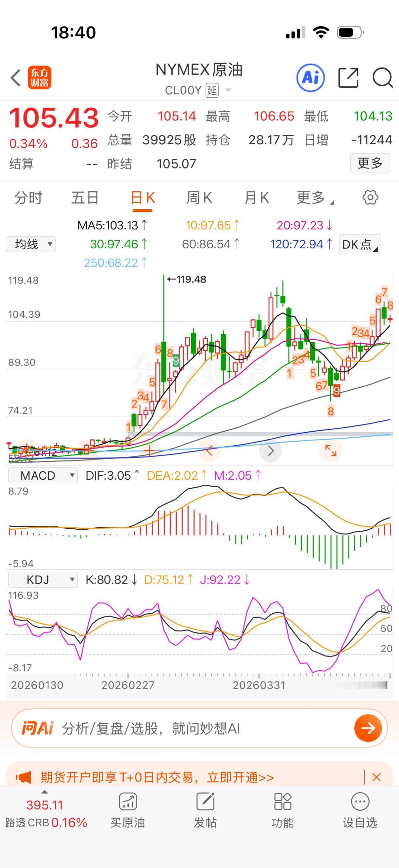399x868 pixels.
Task: Expand contract selector arrow beside CL00Y
Action: pyautogui.click(x=228, y=90)
